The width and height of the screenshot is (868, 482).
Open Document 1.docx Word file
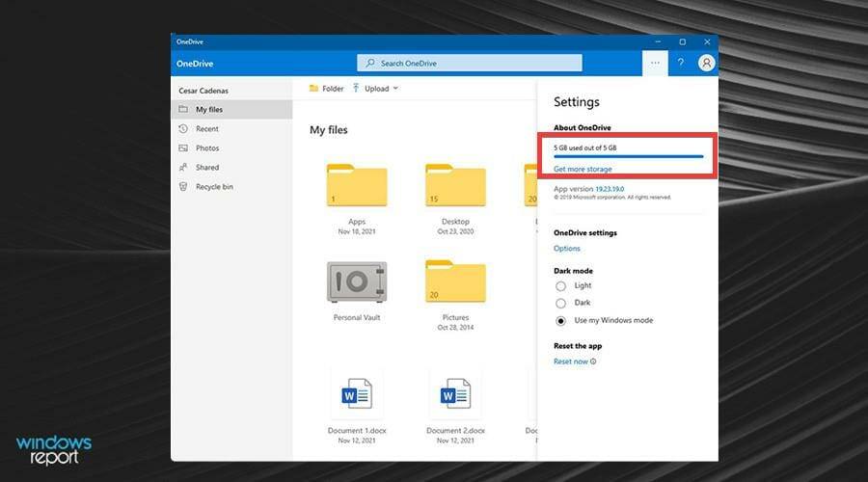coord(357,394)
